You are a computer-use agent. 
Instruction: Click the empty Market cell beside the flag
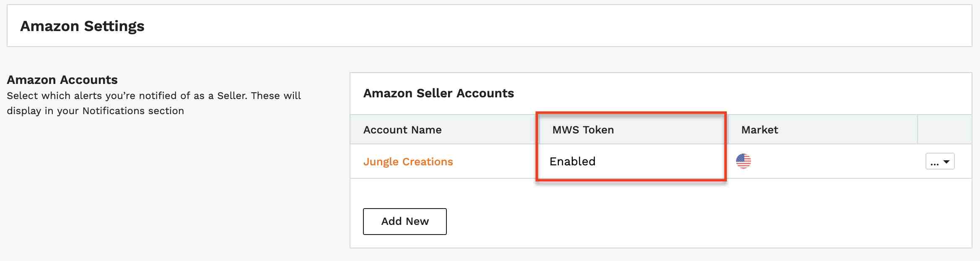click(x=834, y=162)
